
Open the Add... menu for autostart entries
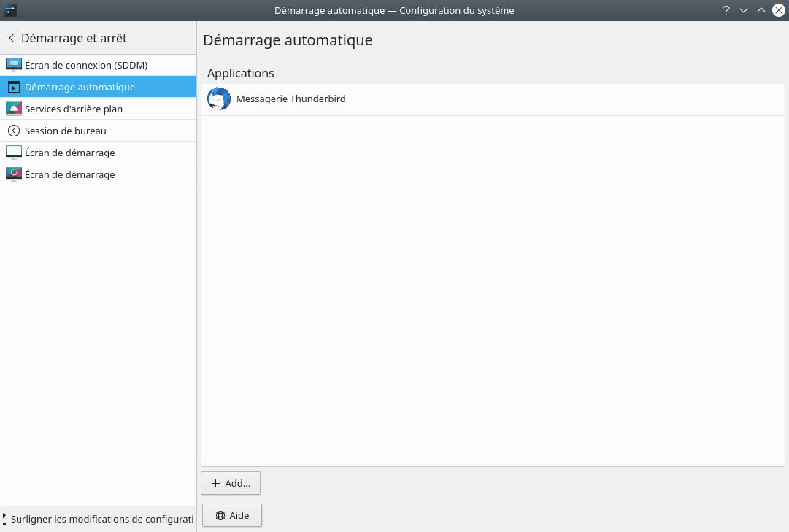tap(231, 483)
